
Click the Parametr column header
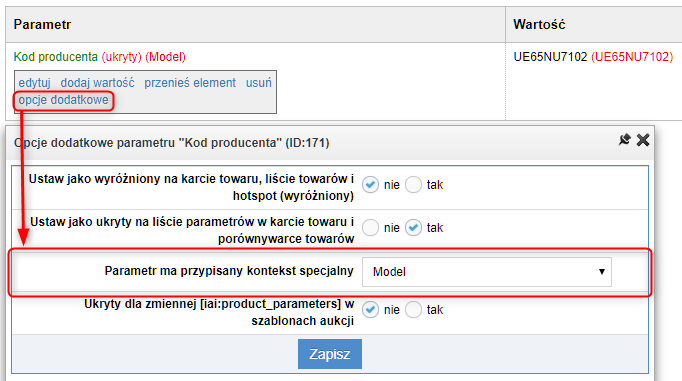[x=42, y=24]
